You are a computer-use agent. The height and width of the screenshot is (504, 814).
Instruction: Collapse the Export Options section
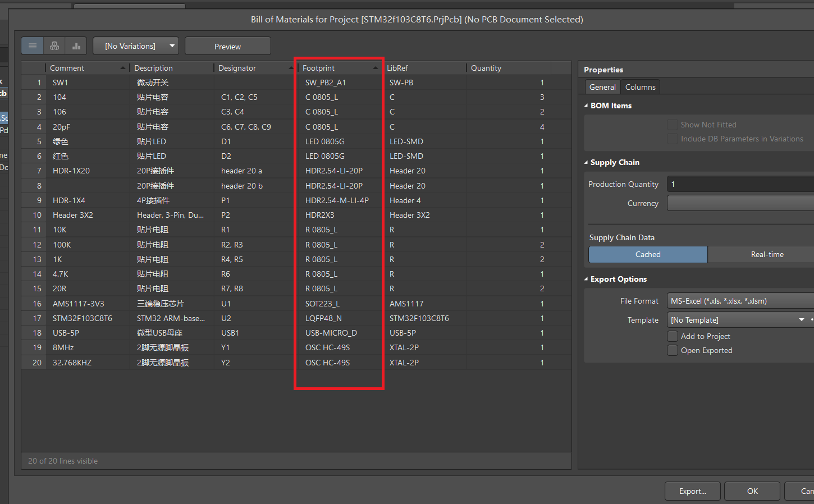click(x=587, y=279)
